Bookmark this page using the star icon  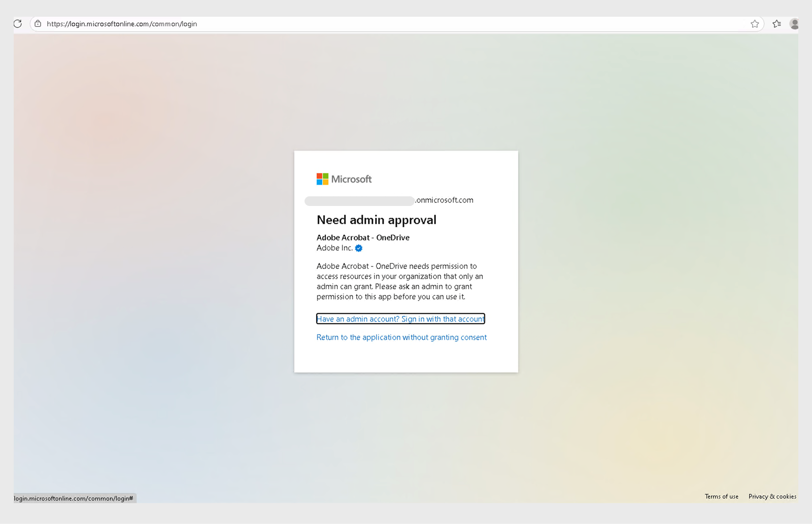click(755, 23)
